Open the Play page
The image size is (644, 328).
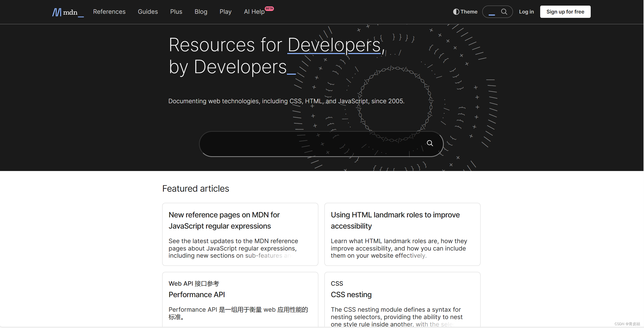coord(225,12)
